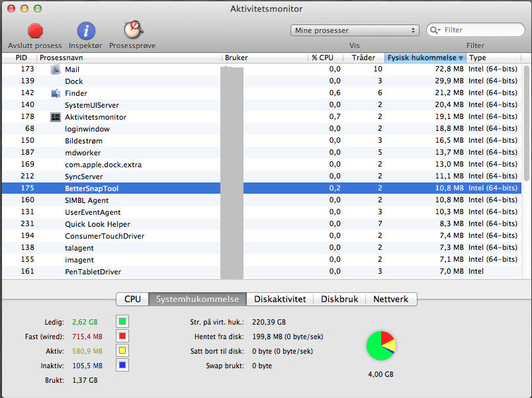Select the PenTabletDriver process row

(261, 271)
